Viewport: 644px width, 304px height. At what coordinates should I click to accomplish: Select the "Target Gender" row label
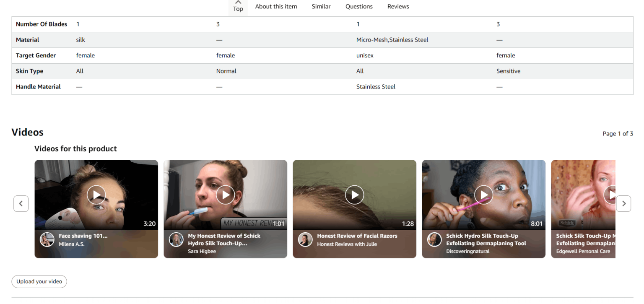[x=36, y=55]
